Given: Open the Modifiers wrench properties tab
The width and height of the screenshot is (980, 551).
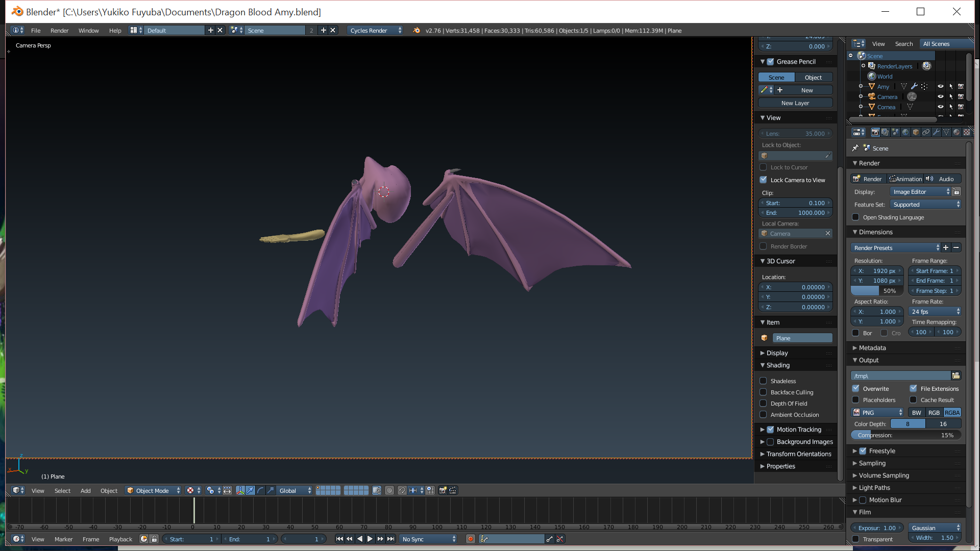Looking at the screenshot, I should click(936, 132).
